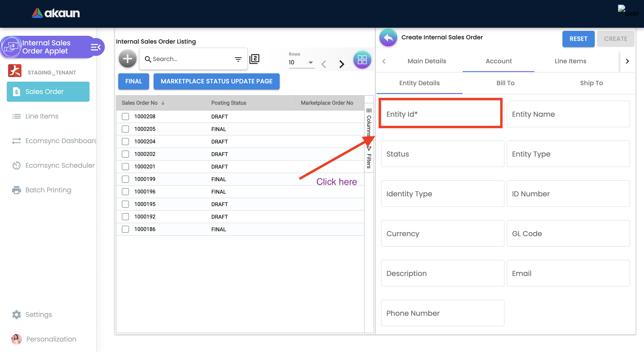Click MARKETPLACE STATUS UPDATE PAGE button

click(x=217, y=81)
